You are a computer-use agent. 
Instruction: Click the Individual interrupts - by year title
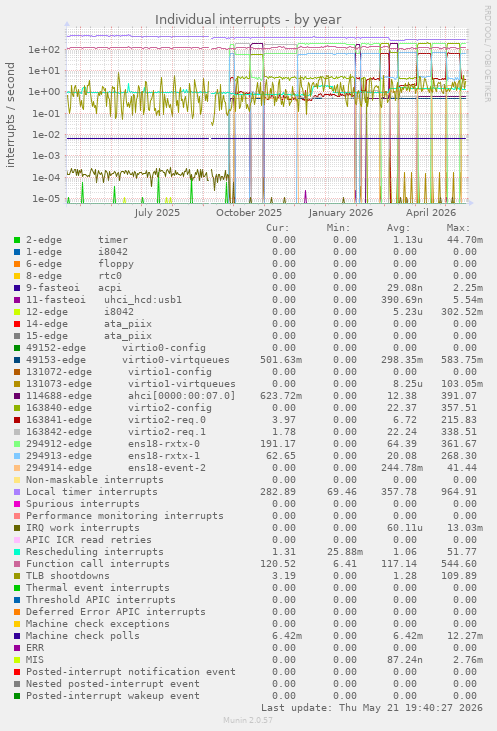point(248,20)
